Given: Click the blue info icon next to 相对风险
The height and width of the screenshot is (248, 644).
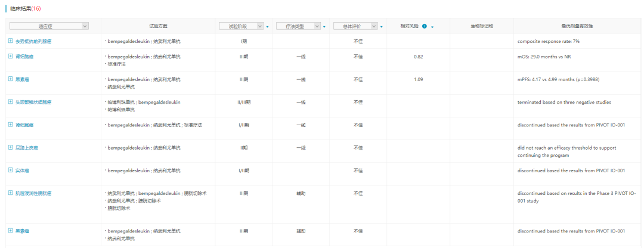Looking at the screenshot, I should 424,26.
